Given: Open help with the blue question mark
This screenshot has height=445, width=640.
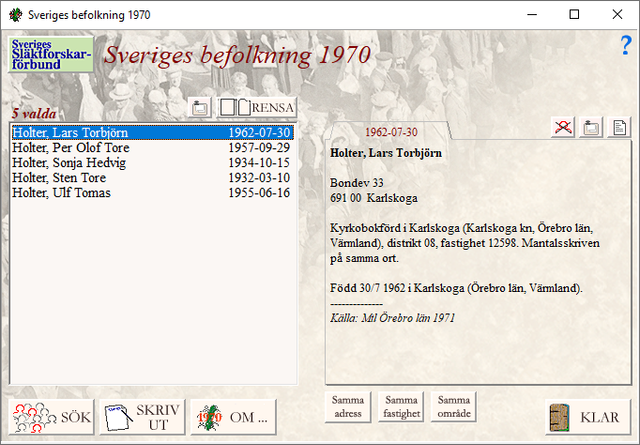Looking at the screenshot, I should (626, 45).
